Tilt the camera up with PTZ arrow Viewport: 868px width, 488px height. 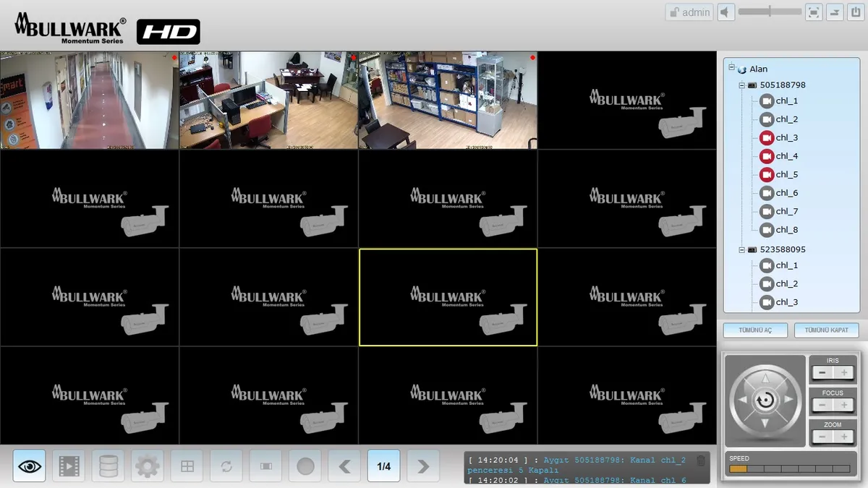pyautogui.click(x=765, y=377)
